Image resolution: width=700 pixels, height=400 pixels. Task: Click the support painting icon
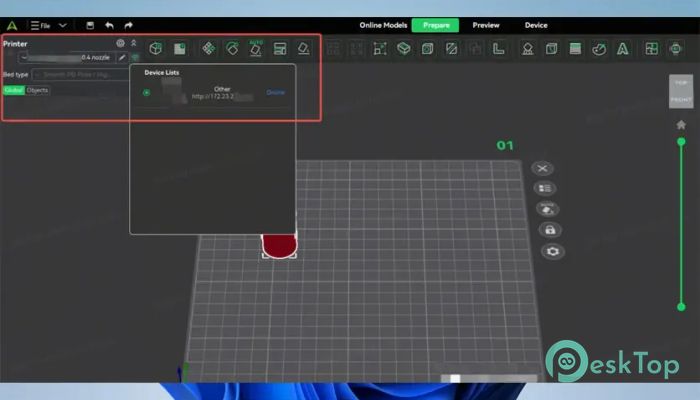(528, 48)
